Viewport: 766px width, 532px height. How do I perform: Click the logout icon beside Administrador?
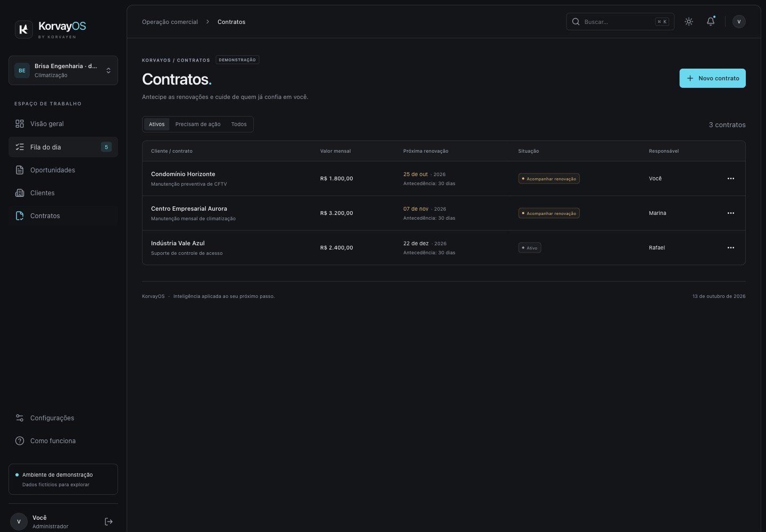(x=109, y=521)
